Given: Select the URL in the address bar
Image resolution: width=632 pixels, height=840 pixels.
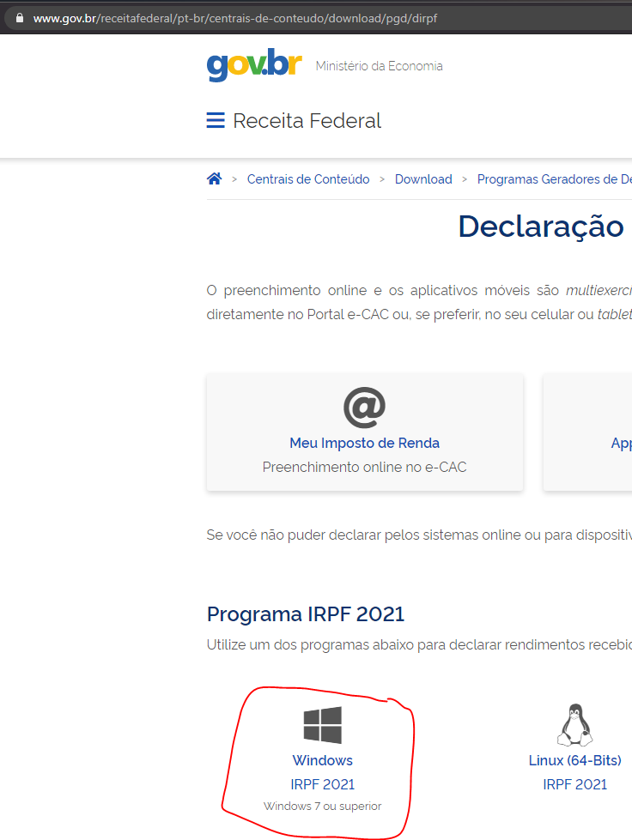Looking at the screenshot, I should click(235, 18).
